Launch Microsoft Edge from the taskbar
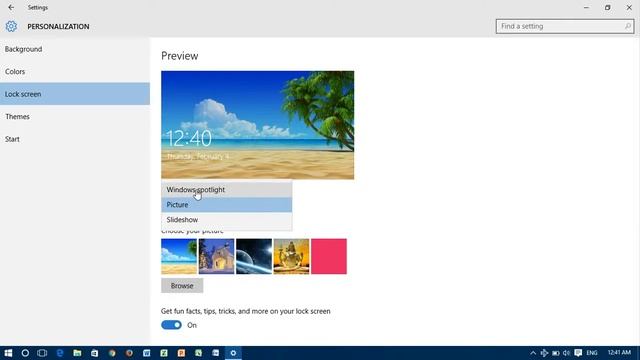This screenshot has height=360, width=640. click(x=60, y=353)
